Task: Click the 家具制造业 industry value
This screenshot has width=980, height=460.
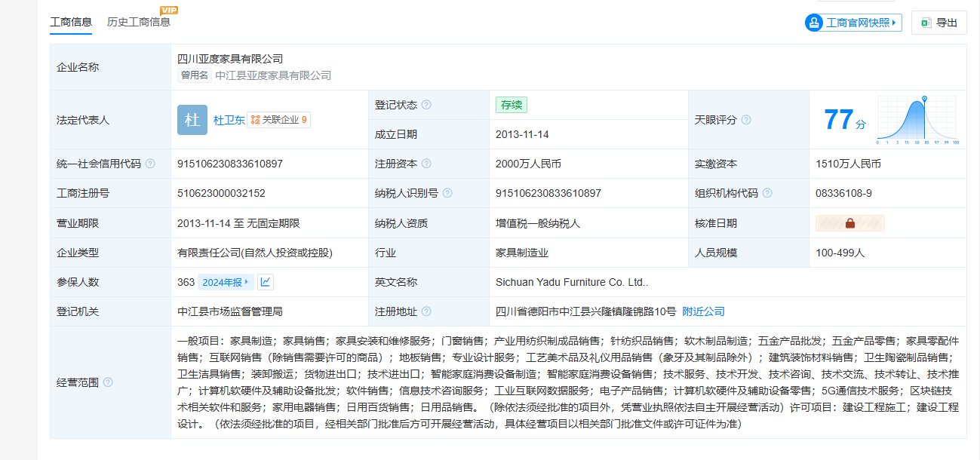Action: pyautogui.click(x=522, y=253)
